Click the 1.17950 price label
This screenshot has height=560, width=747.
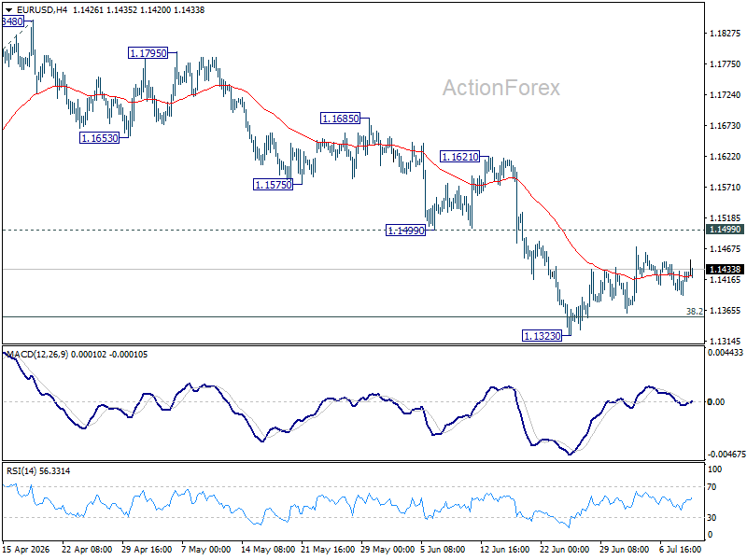coord(148,53)
